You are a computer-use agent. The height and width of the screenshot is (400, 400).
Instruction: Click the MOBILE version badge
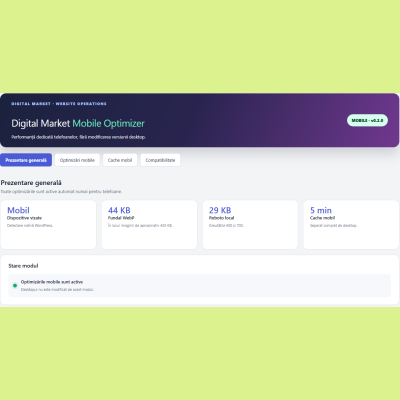(367, 120)
